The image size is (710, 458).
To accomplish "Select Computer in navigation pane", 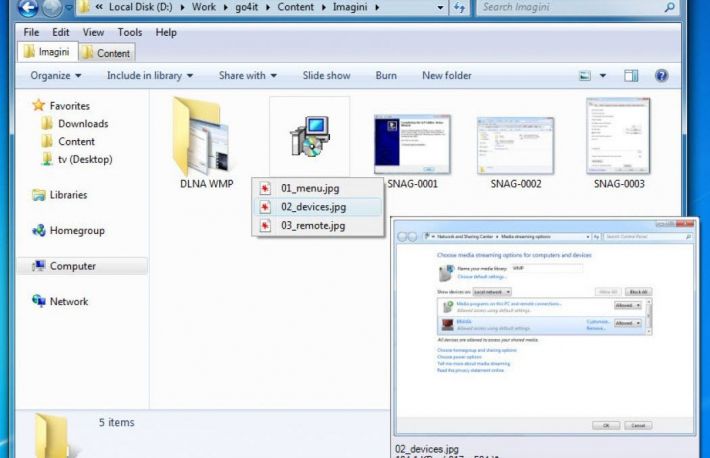I will click(72, 266).
